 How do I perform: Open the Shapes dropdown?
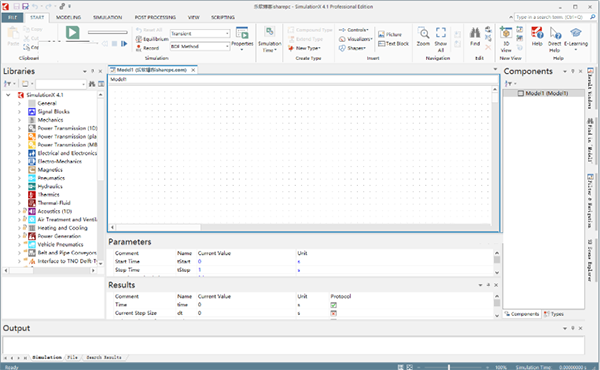(352, 48)
